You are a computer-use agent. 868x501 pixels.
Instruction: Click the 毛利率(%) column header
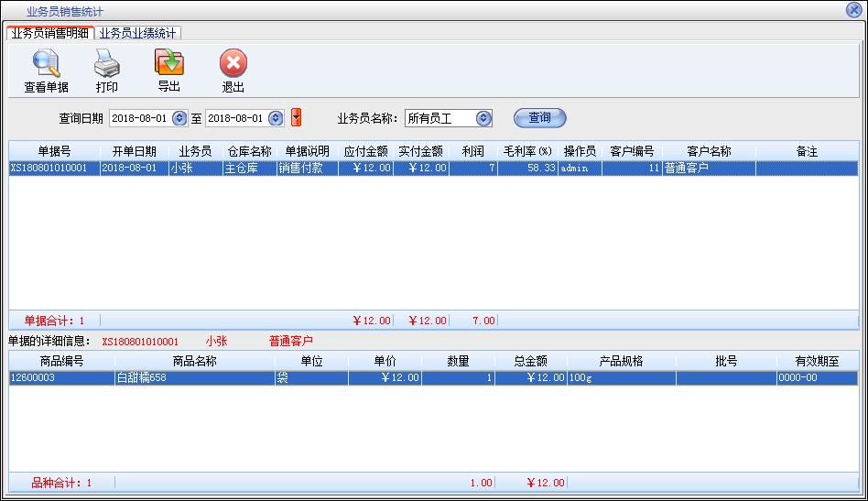coord(527,151)
